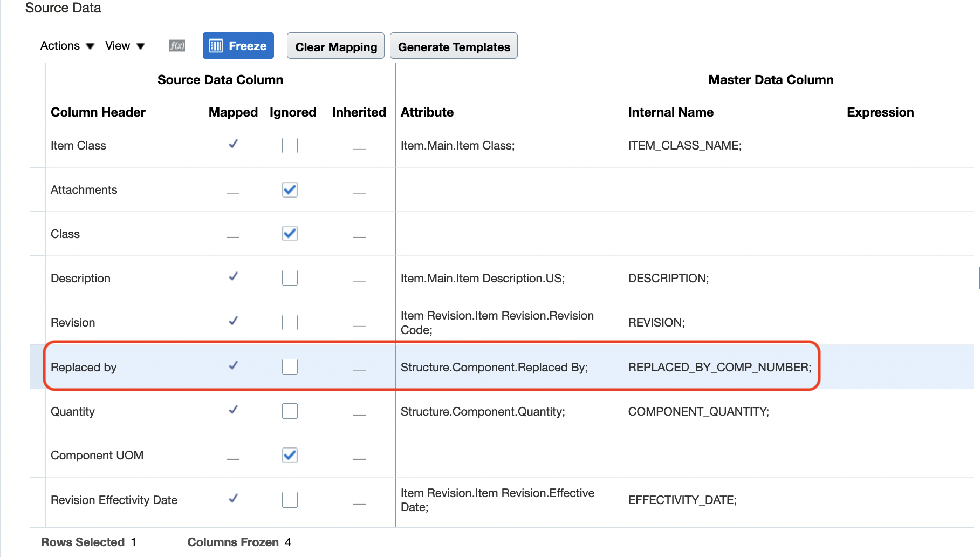Click the Mapped checkmark for Revision row
Image resolution: width=980 pixels, height=557 pixels.
tap(233, 321)
